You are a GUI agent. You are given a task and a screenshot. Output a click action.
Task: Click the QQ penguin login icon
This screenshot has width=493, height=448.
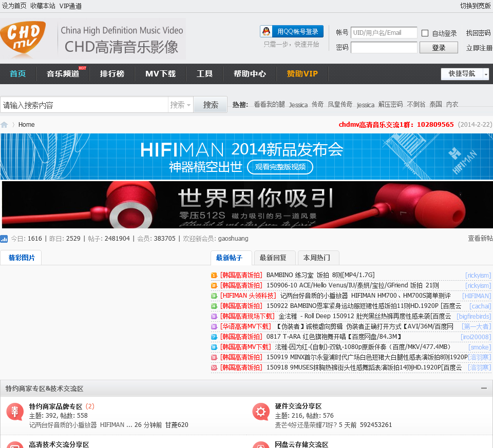pos(267,31)
